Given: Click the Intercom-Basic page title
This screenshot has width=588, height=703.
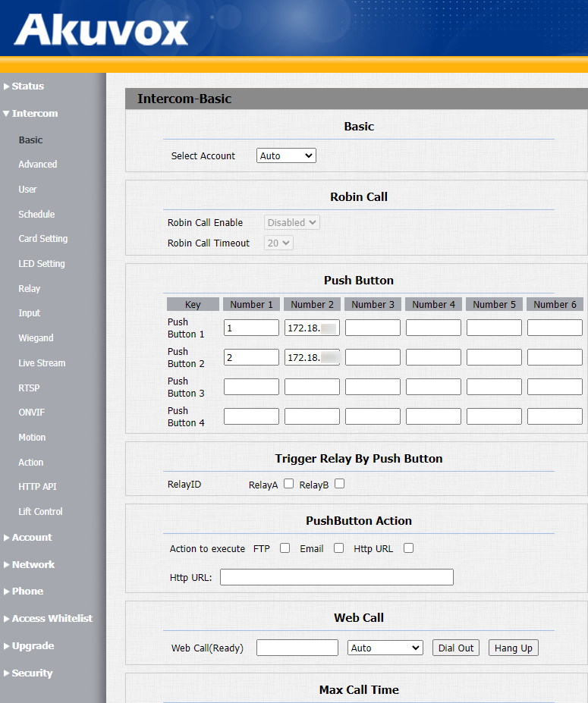Looking at the screenshot, I should (184, 99).
